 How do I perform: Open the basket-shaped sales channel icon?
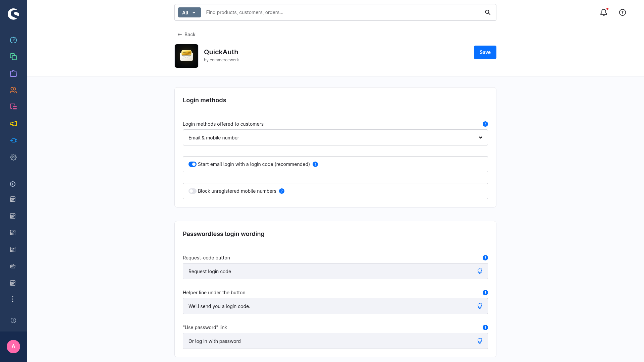coord(13,266)
